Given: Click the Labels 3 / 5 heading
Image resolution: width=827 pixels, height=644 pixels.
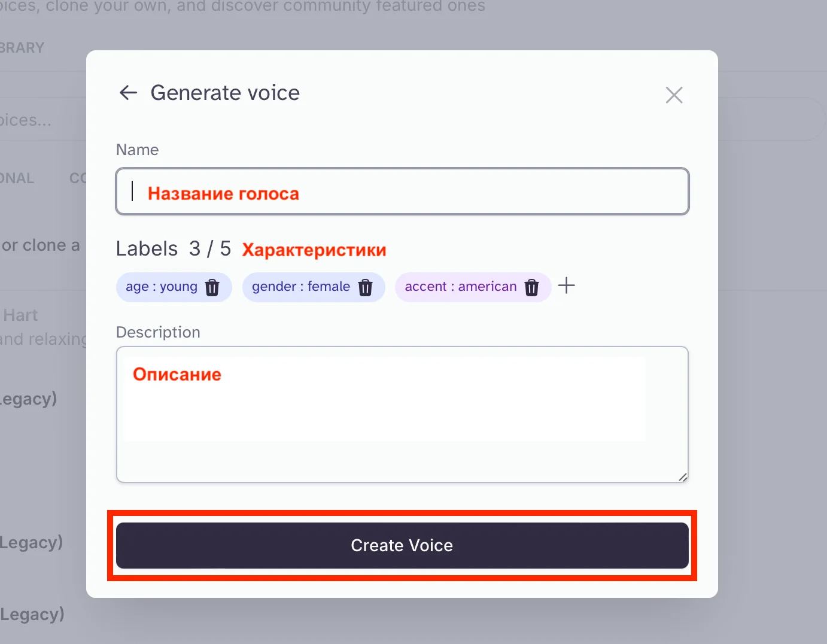Looking at the screenshot, I should pos(173,248).
